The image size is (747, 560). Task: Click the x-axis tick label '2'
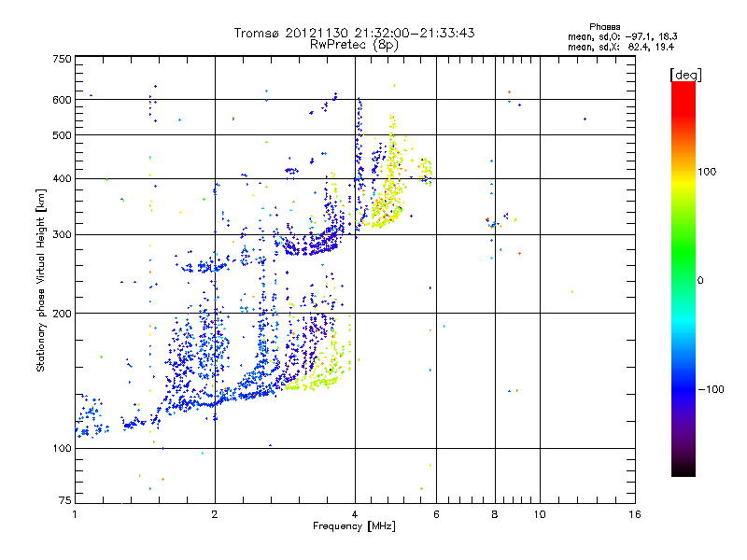(215, 514)
